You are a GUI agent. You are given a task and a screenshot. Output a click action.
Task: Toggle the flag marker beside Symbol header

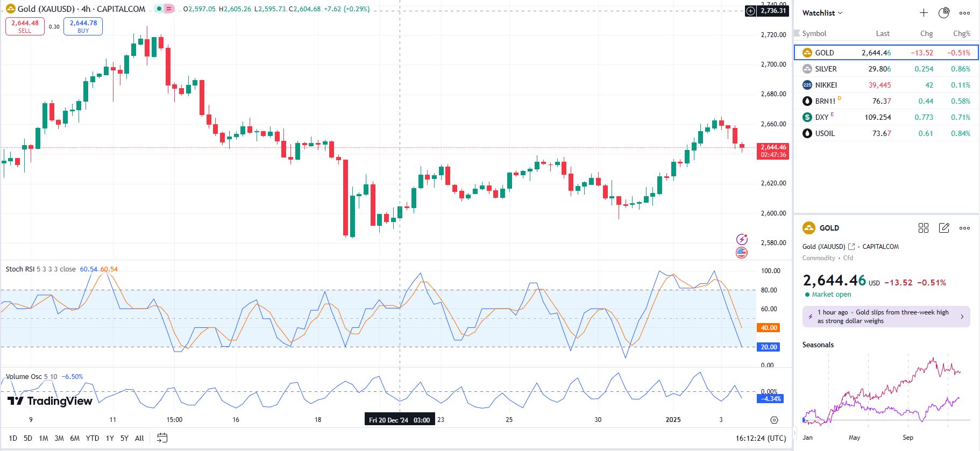tap(797, 33)
